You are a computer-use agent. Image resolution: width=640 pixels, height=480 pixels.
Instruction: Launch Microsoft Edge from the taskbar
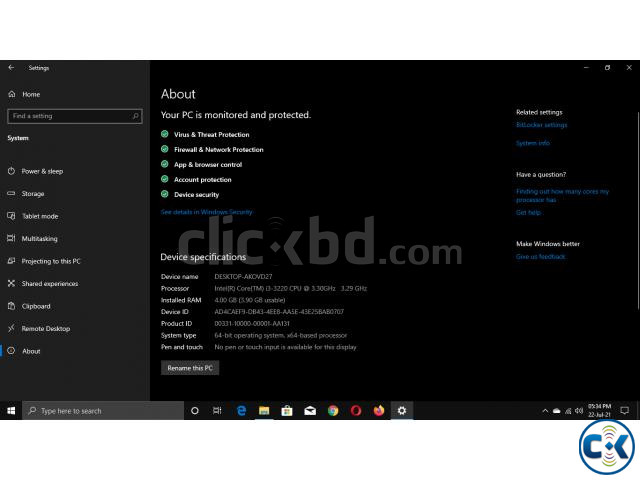pyautogui.click(x=241, y=411)
